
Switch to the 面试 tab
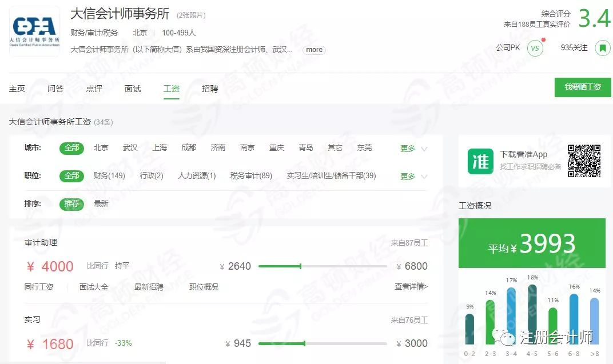(x=133, y=89)
